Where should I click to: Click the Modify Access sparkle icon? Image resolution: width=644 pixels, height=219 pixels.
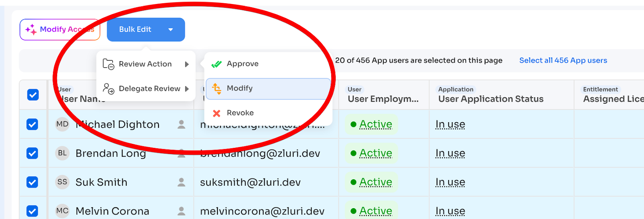[31, 29]
